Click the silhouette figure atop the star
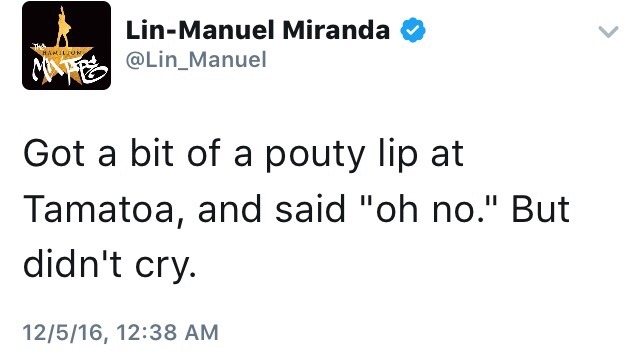The image size is (640, 364). click(x=62, y=27)
